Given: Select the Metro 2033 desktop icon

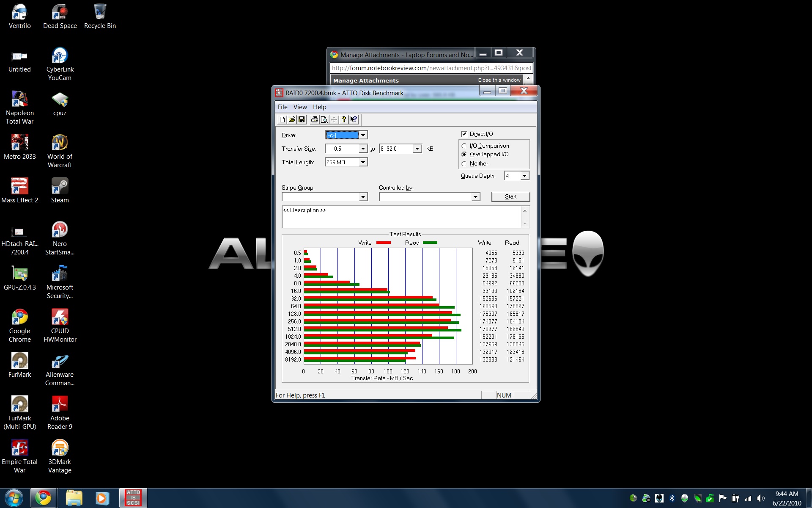Looking at the screenshot, I should click(x=19, y=147).
